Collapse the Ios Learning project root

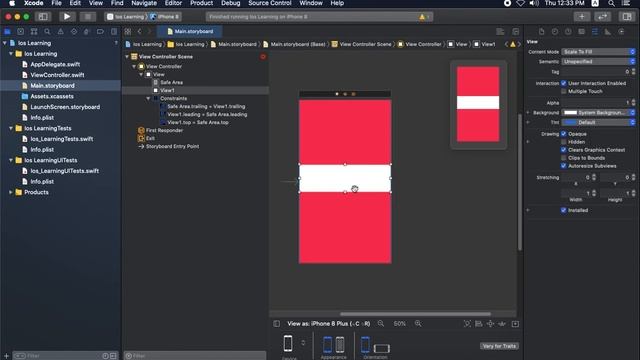[4, 43]
